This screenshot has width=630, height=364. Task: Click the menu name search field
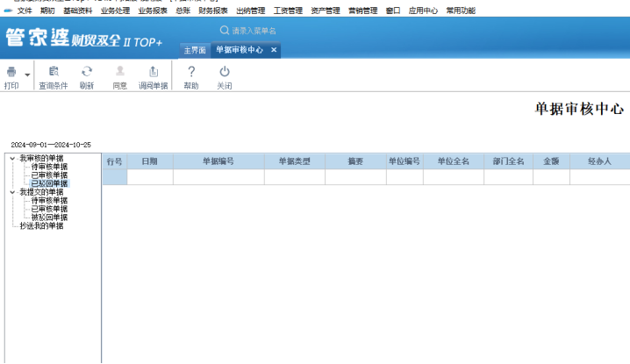point(254,31)
